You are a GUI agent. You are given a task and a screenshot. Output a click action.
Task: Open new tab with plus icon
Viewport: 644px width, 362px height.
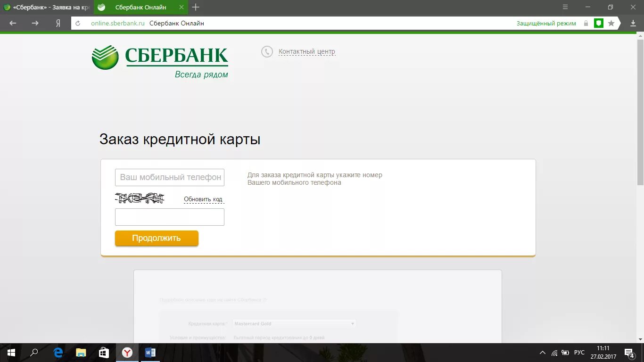point(196,7)
